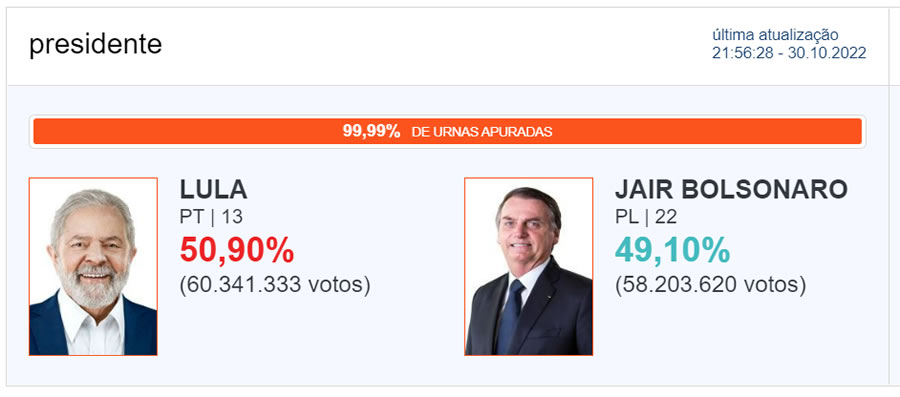Click the presidente section heading
The image size is (900, 397).
(x=96, y=44)
